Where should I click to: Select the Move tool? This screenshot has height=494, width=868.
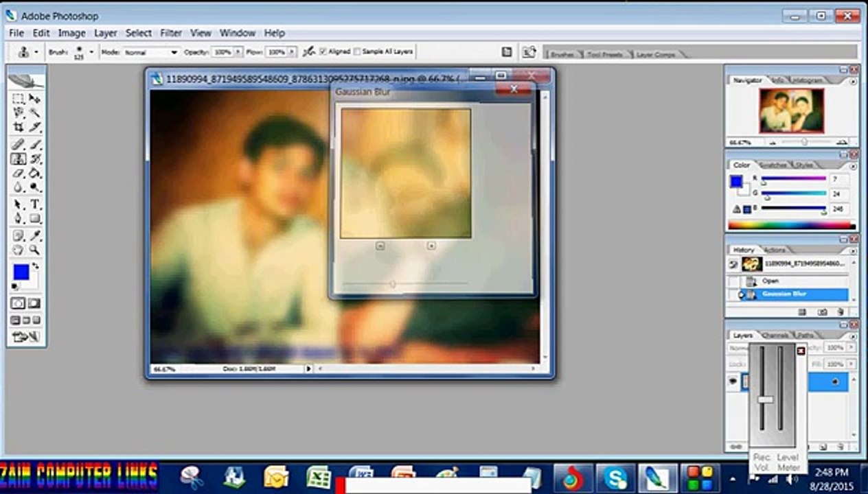34,99
